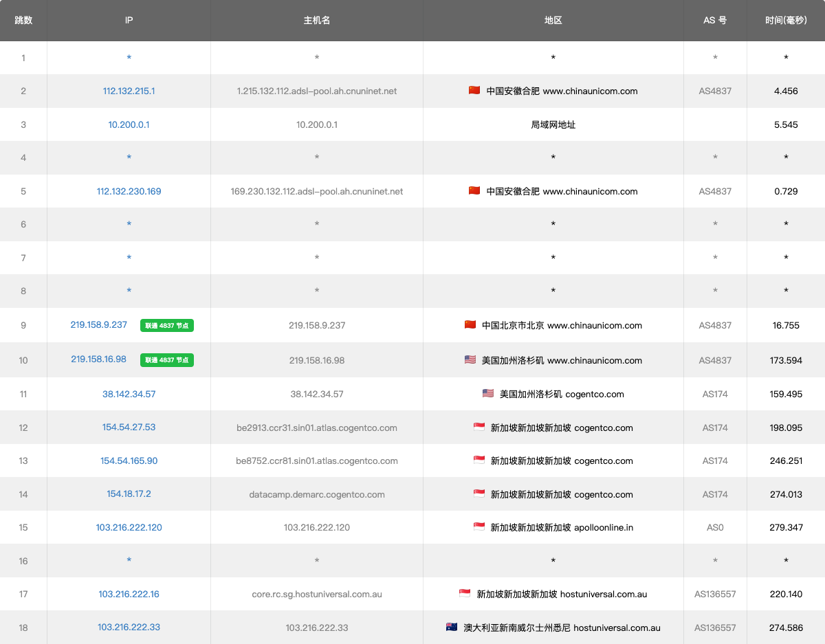Click AS136557 in the hop 17 row
The image size is (825, 644).
click(x=715, y=594)
